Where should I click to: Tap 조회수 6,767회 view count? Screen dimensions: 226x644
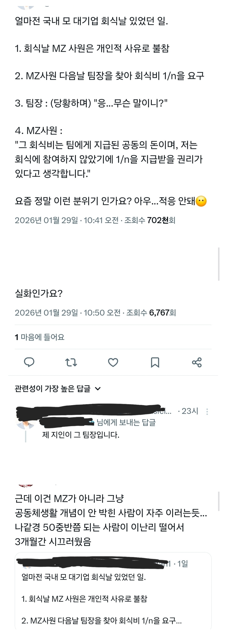click(151, 312)
